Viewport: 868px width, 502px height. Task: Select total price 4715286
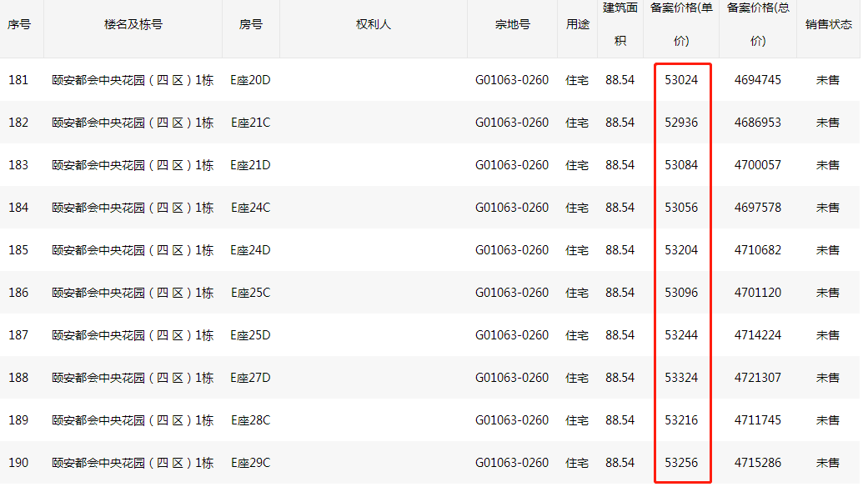pos(758,463)
